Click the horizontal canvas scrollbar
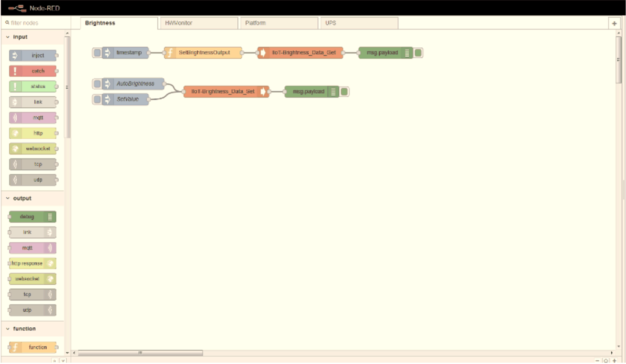This screenshot has height=364, width=626. click(x=140, y=353)
